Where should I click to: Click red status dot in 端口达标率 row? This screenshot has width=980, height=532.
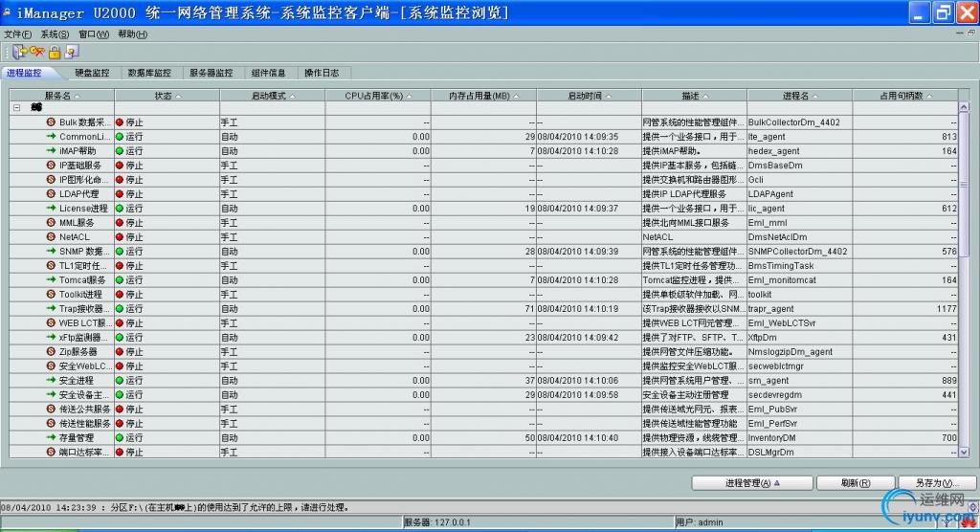(x=120, y=452)
